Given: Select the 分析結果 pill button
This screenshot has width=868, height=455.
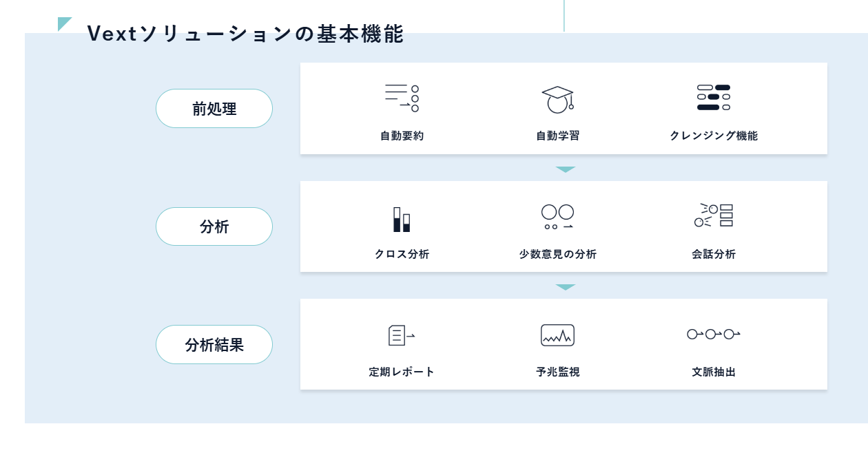Looking at the screenshot, I should [214, 345].
